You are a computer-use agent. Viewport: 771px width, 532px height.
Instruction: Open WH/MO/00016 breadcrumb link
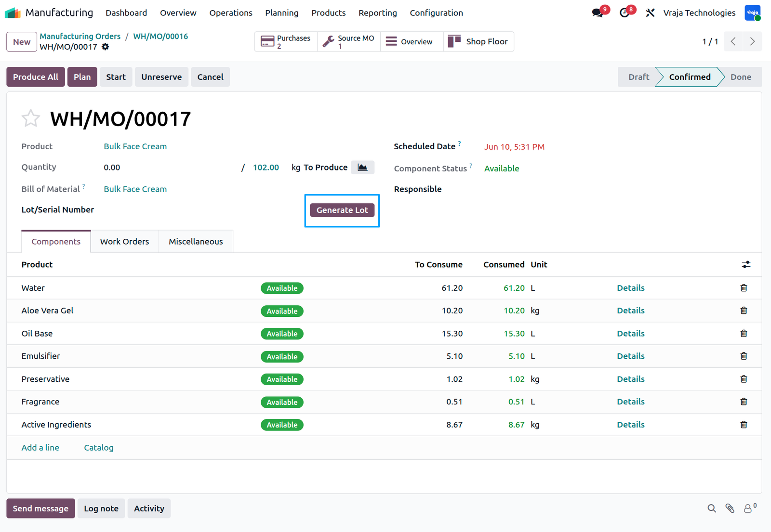(160, 36)
